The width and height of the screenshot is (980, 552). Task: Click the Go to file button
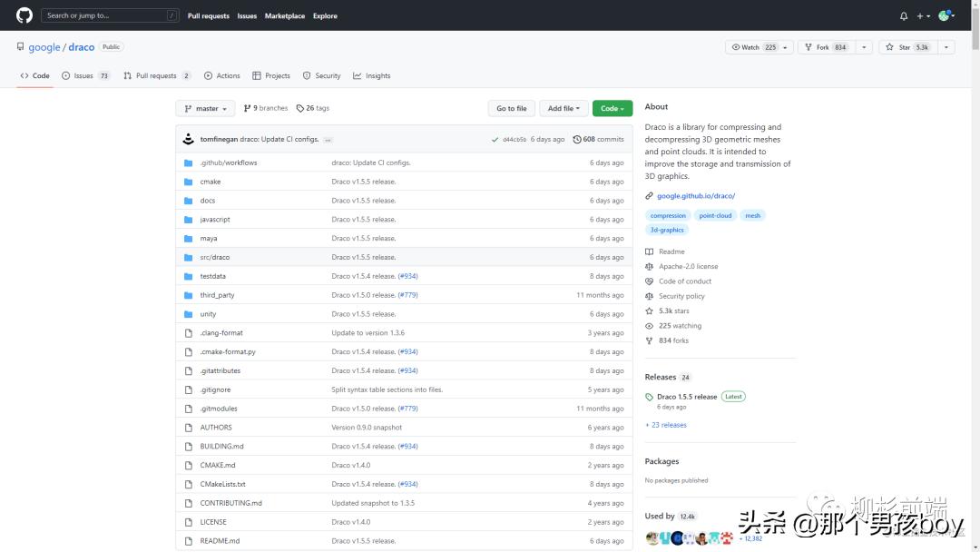pos(512,108)
